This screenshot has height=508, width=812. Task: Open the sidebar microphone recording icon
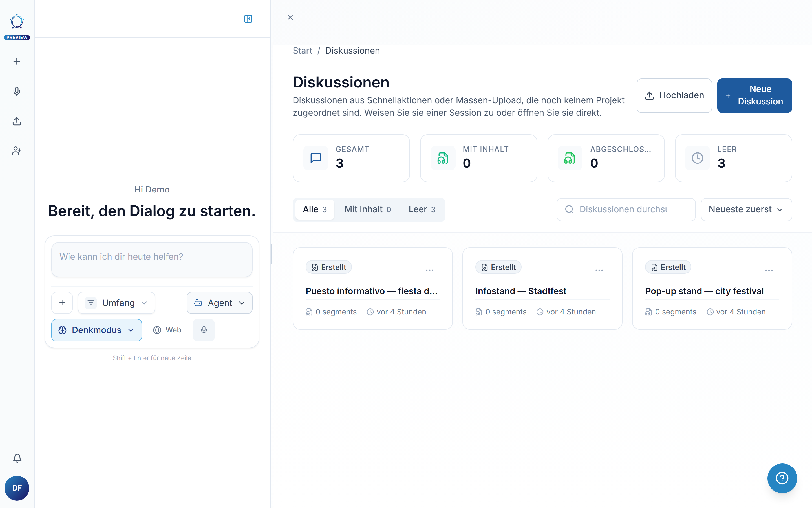coord(17,91)
